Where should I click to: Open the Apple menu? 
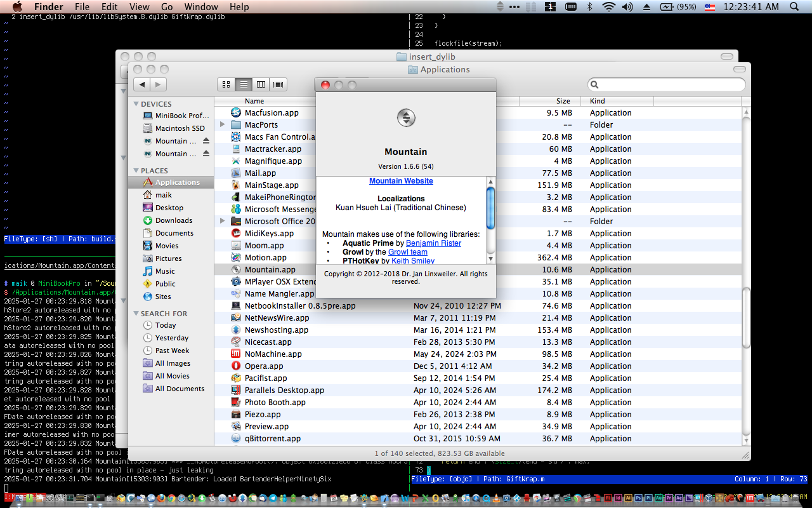(17, 7)
